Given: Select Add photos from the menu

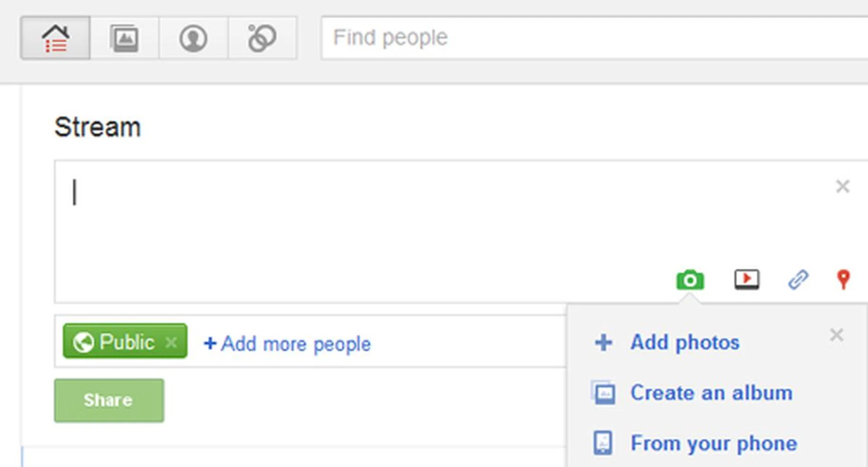Looking at the screenshot, I should 684,343.
